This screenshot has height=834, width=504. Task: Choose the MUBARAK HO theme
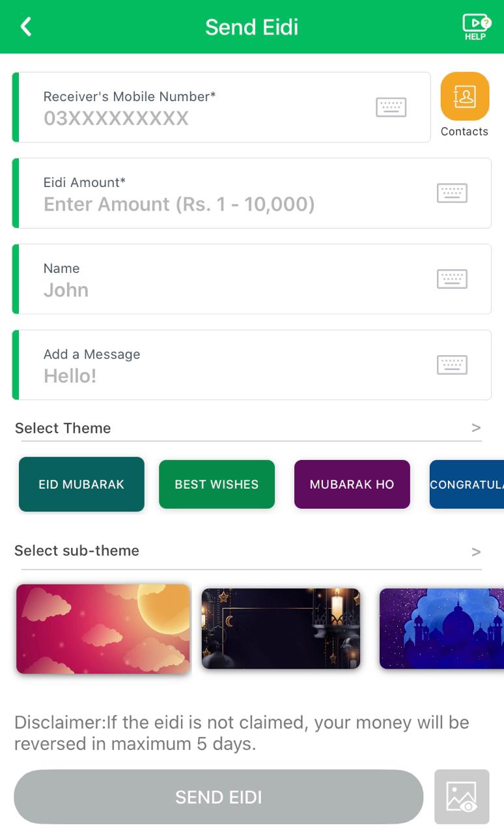point(352,484)
